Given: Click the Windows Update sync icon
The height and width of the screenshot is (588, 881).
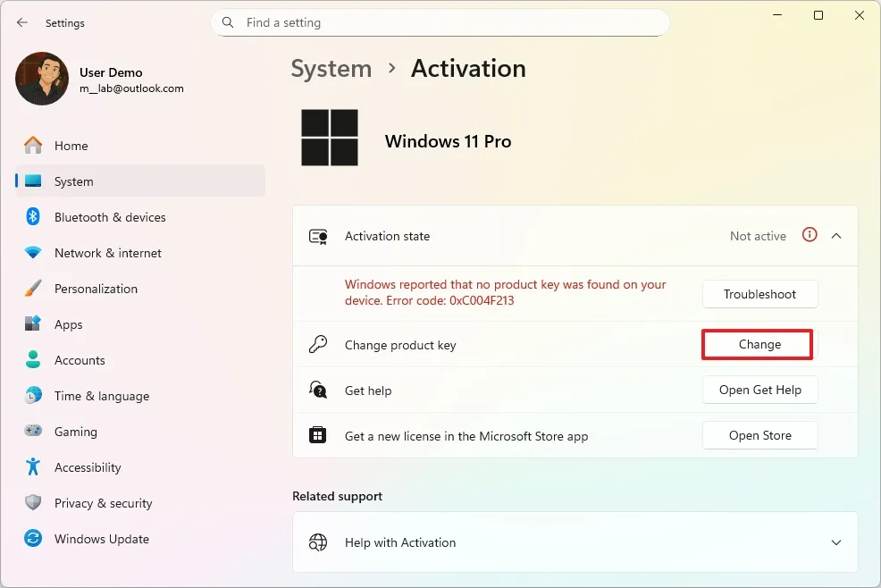Looking at the screenshot, I should click(33, 539).
